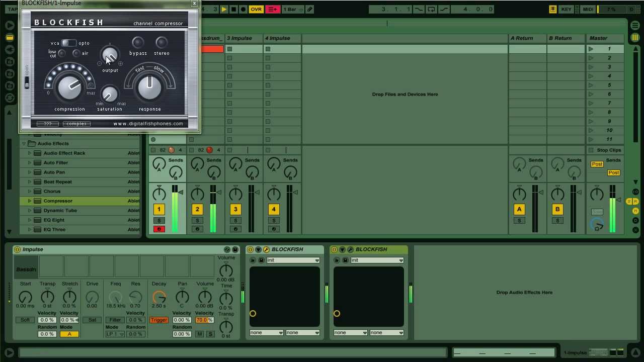Select the Master track header
This screenshot has width=644, height=362.
click(605, 38)
